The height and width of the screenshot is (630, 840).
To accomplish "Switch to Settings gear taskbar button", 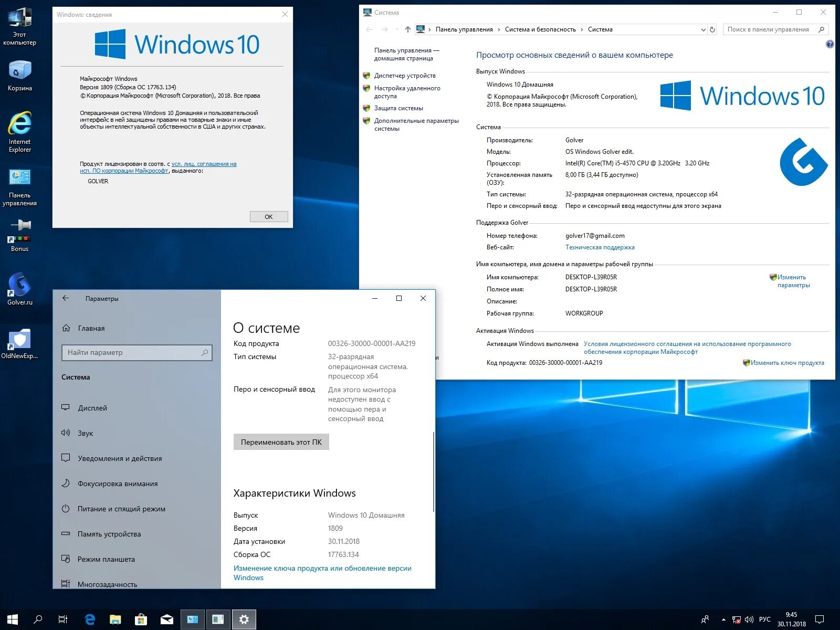I will [x=244, y=619].
